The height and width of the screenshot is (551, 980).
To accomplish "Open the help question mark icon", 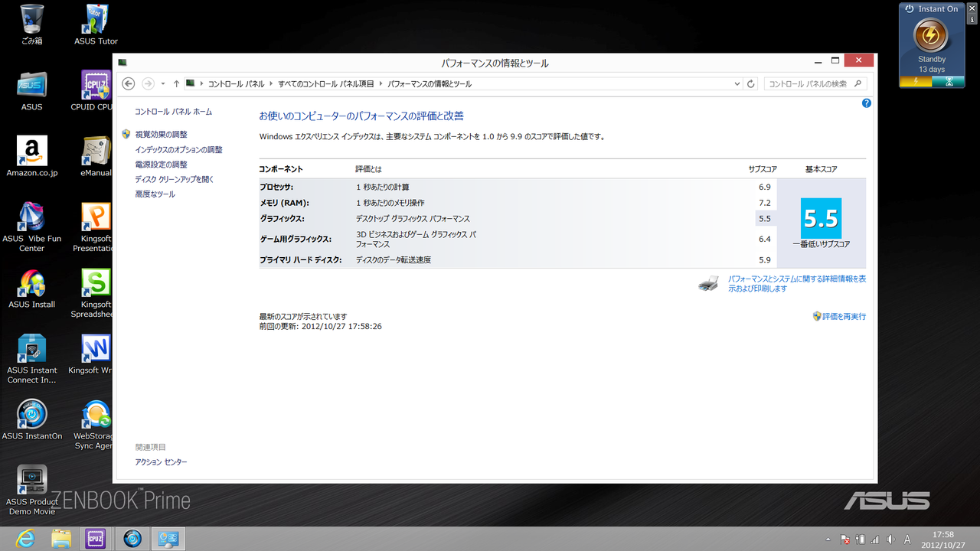I will pos(866,103).
